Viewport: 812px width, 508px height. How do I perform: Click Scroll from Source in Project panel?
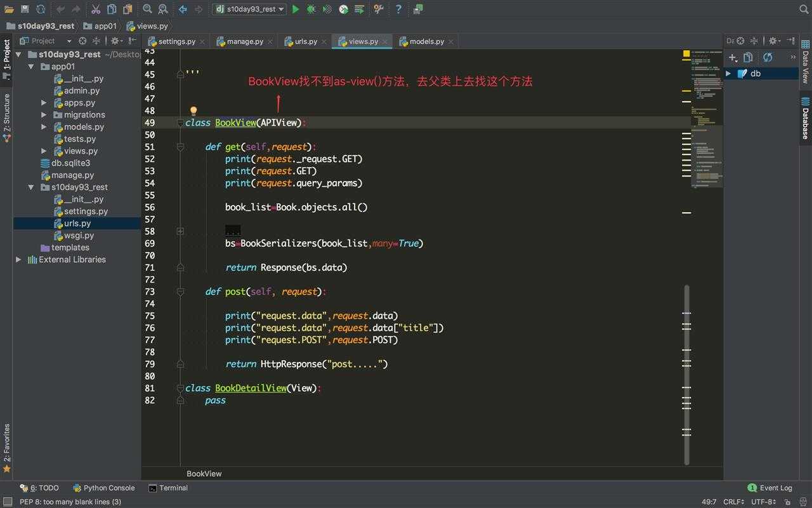click(82, 41)
